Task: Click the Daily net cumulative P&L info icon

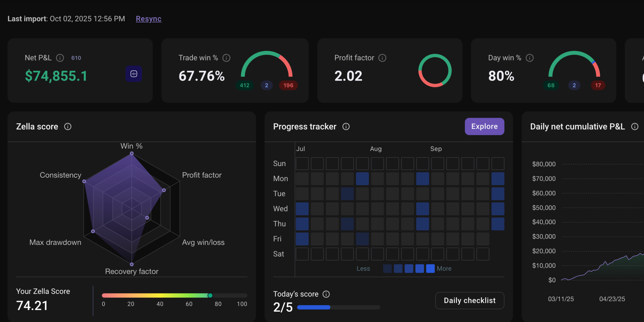Action: tap(635, 127)
